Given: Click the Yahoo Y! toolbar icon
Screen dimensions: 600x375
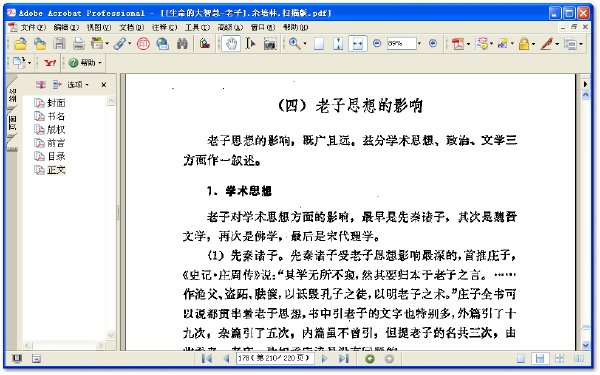Looking at the screenshot, I should tap(50, 63).
